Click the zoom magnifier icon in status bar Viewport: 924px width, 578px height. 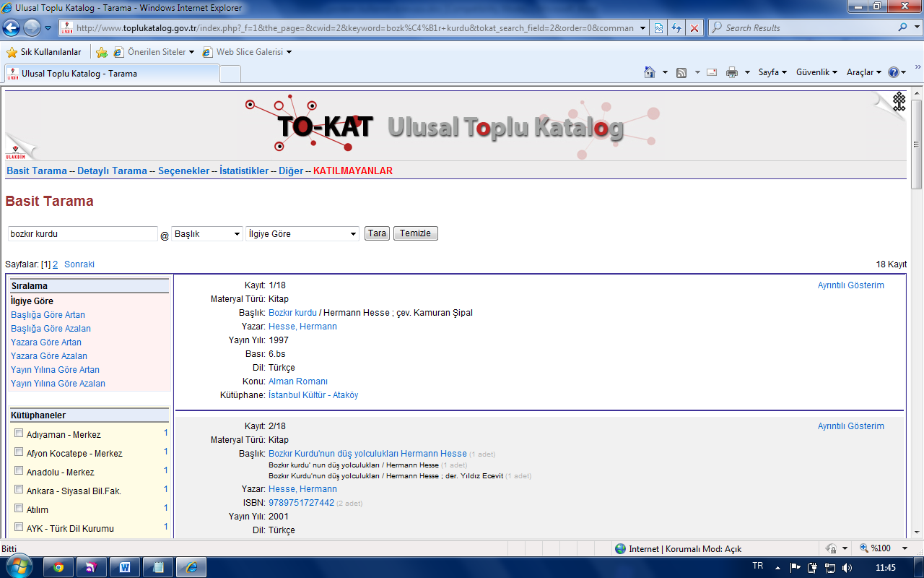[864, 548]
